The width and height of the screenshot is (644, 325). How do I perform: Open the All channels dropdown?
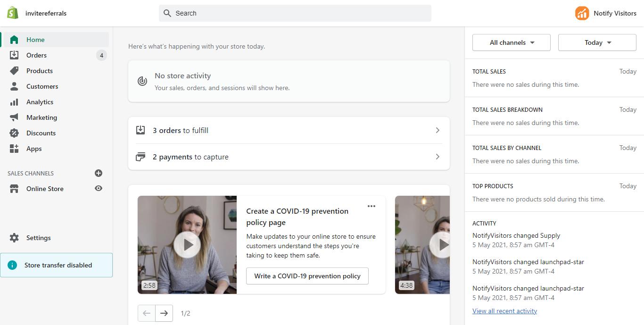click(x=512, y=42)
